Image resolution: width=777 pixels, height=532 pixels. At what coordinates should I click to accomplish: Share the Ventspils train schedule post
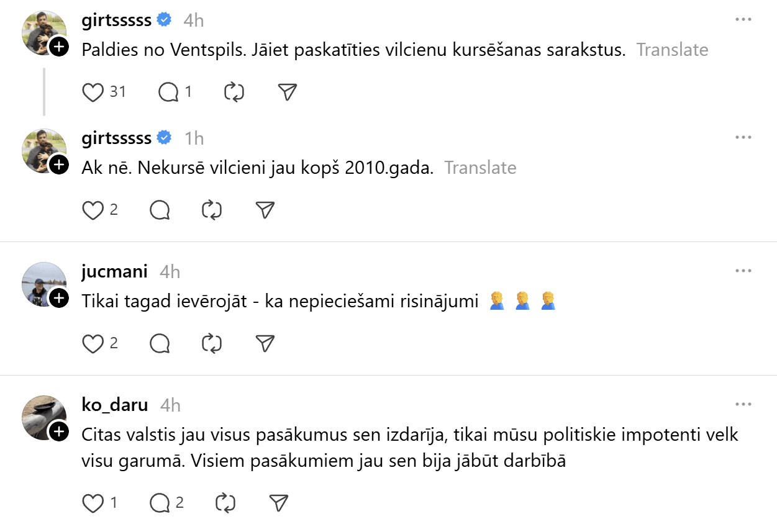[287, 92]
